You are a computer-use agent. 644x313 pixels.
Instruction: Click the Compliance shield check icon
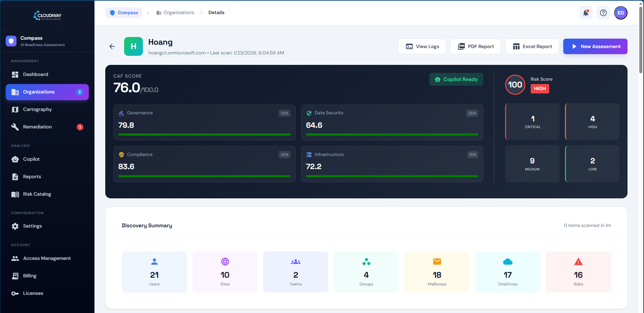pos(121,155)
